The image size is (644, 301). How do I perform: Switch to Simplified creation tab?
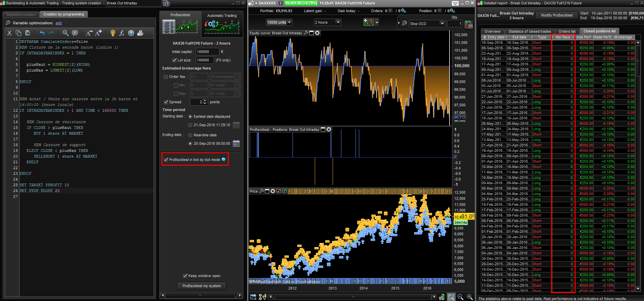(x=21, y=15)
